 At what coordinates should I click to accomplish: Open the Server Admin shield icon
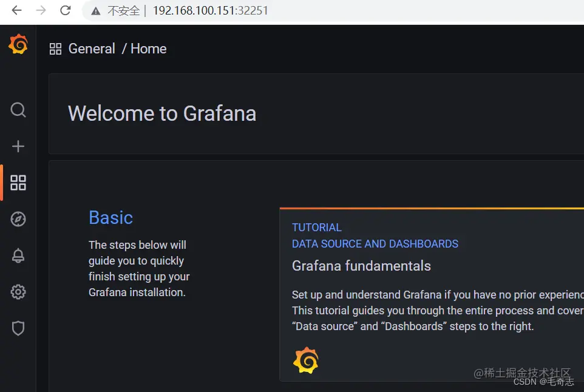pyautogui.click(x=18, y=328)
